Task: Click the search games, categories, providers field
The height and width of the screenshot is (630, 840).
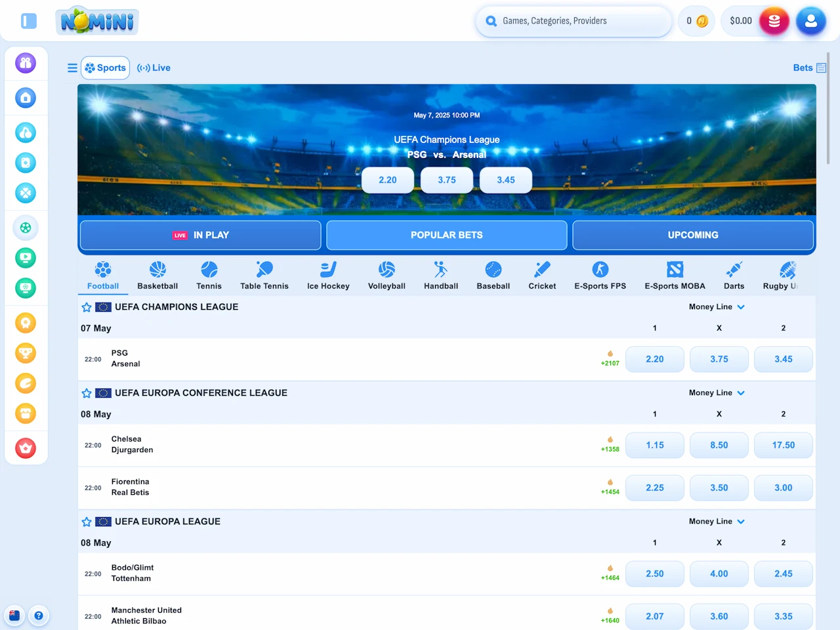Action: pos(574,21)
